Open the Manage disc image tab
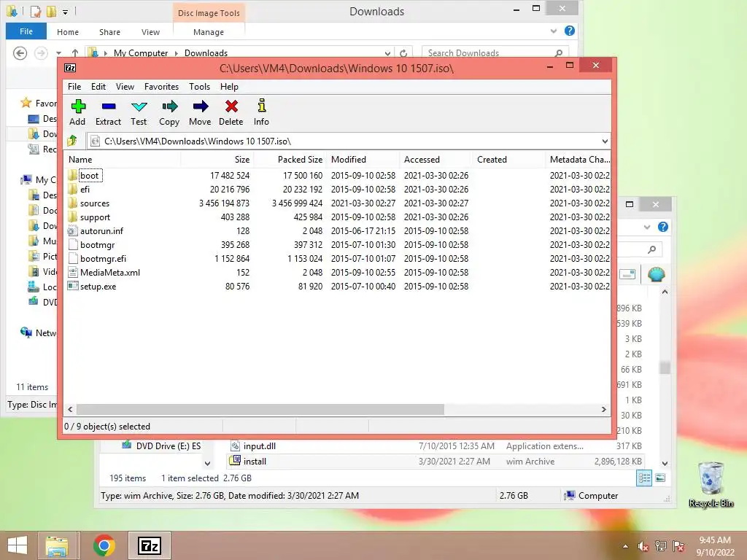 (209, 32)
